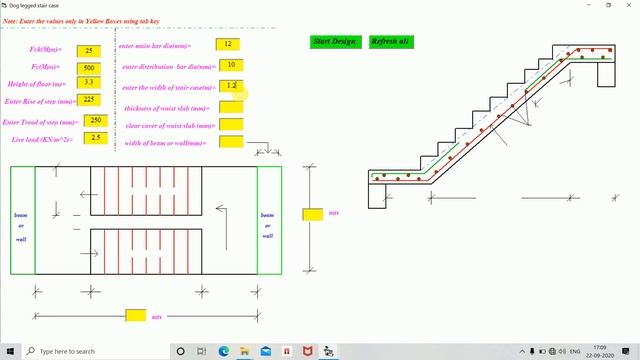Click the Refresh all button
Screen dimensions: 640x360
[x=391, y=42]
